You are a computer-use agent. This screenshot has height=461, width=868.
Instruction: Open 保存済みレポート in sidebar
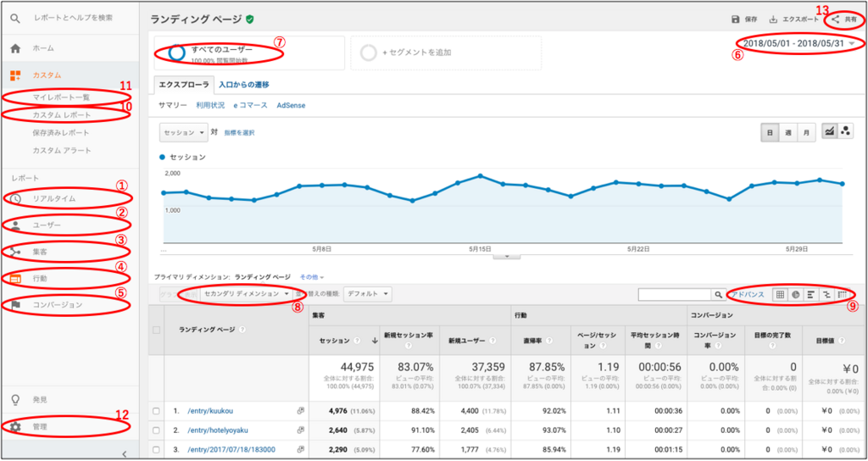point(61,133)
